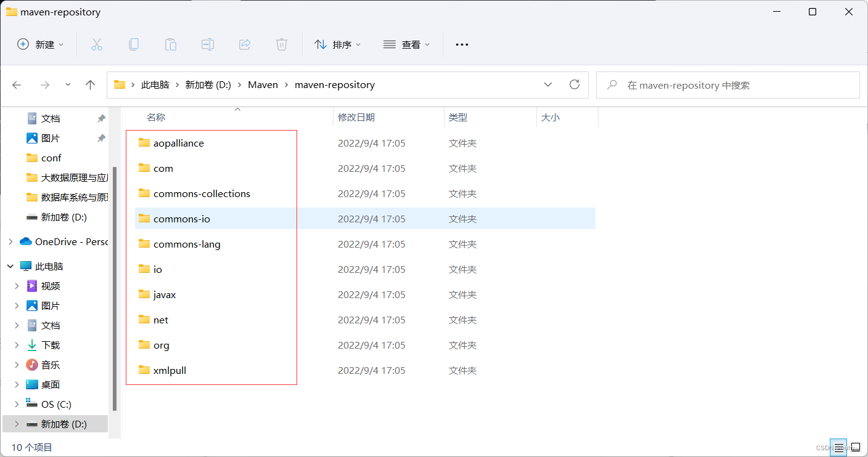Click the Delete trash can icon
Screen dimensions: 868x457
(282, 44)
